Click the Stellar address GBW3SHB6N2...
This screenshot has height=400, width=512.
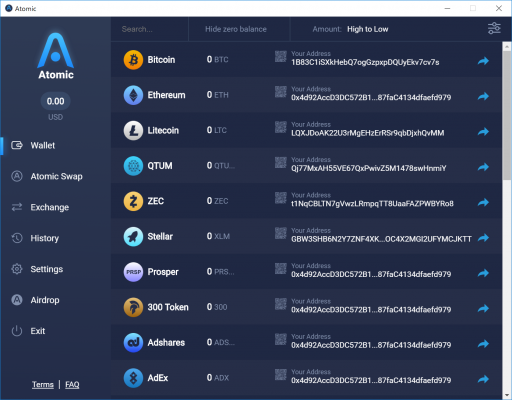381,239
